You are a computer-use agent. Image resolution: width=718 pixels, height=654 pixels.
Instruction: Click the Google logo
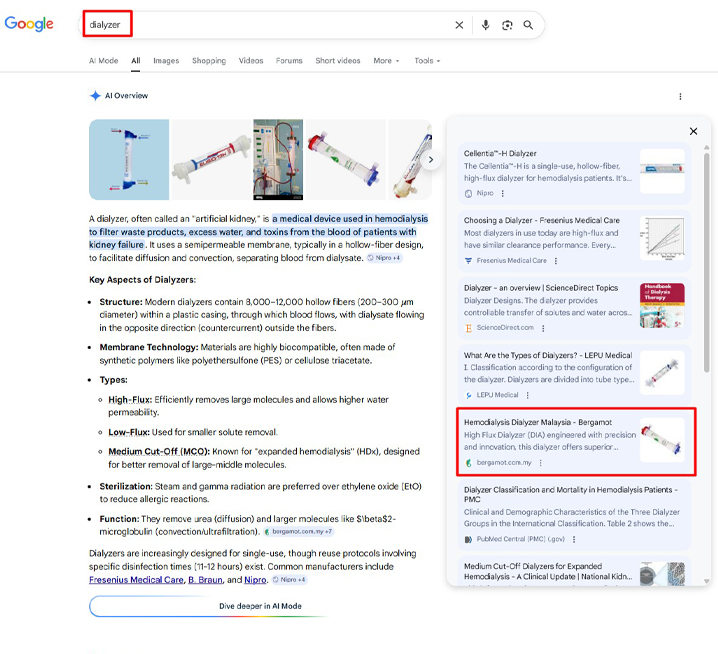pyautogui.click(x=29, y=24)
